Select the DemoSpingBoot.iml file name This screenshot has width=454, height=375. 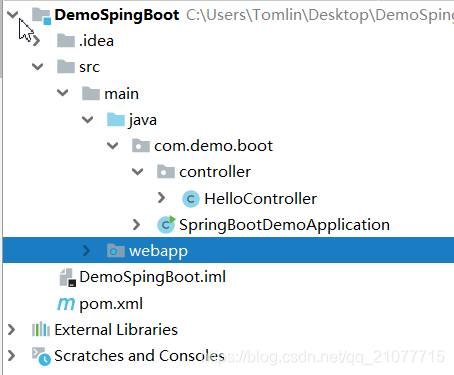click(152, 277)
